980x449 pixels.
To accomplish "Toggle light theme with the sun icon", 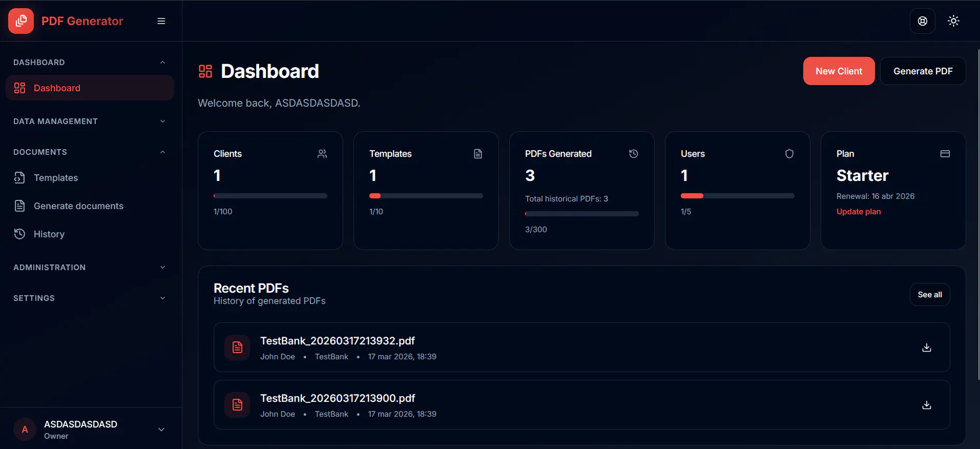I will 953,21.
